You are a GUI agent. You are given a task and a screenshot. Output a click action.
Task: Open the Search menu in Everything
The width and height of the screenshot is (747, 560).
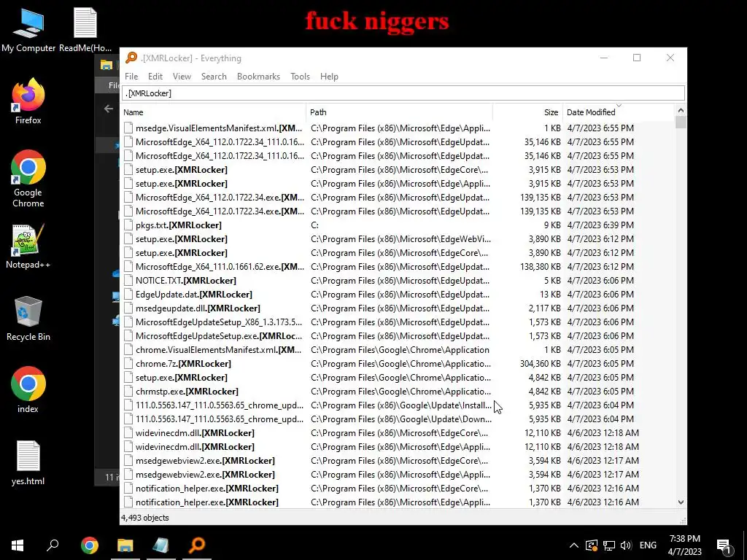pos(214,76)
